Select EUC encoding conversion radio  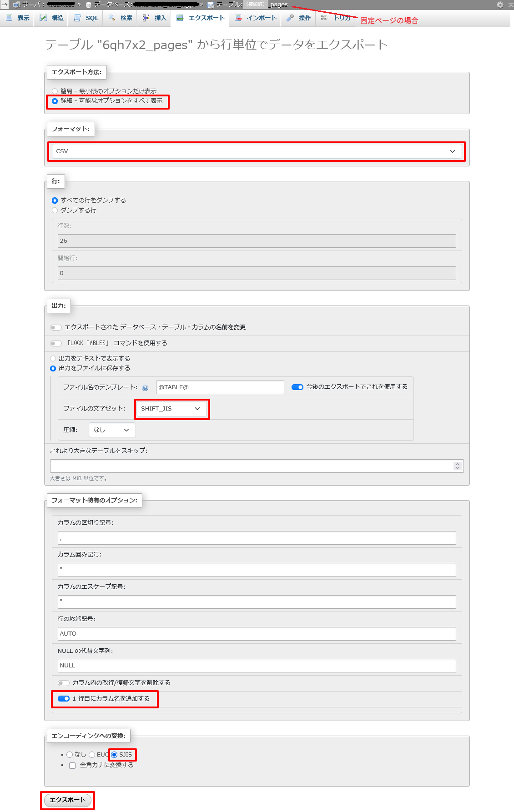tap(92, 755)
